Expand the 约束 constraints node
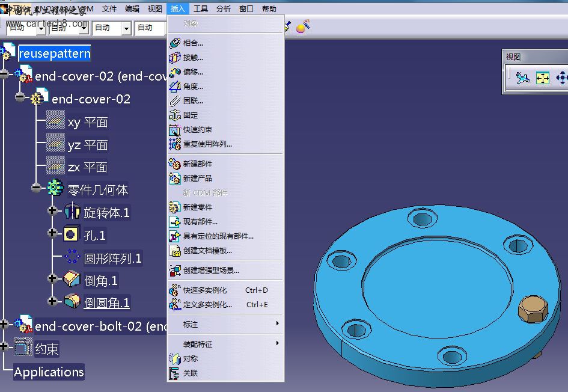 pyautogui.click(x=5, y=346)
